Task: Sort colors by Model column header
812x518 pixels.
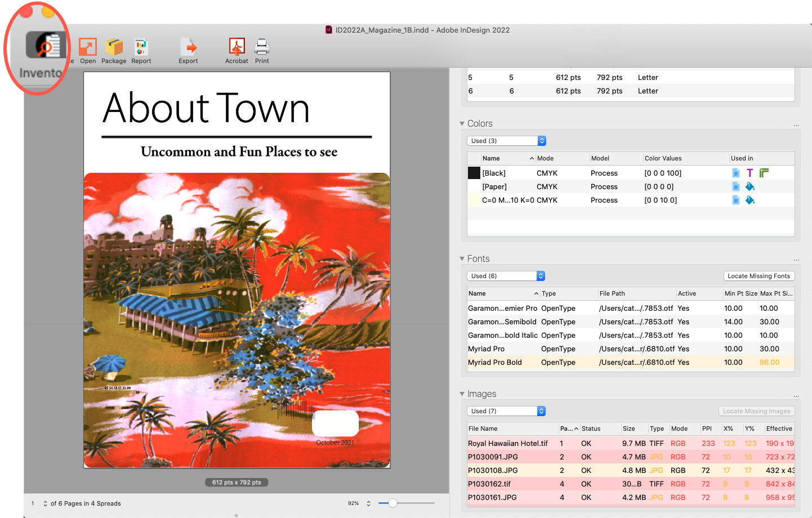Action: coord(616,158)
